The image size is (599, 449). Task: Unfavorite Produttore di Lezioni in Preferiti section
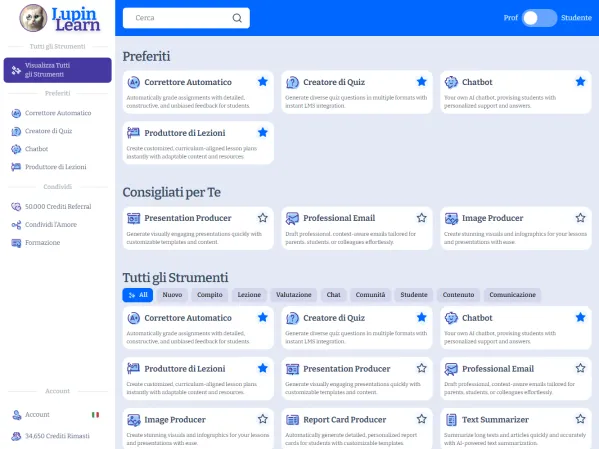point(262,133)
